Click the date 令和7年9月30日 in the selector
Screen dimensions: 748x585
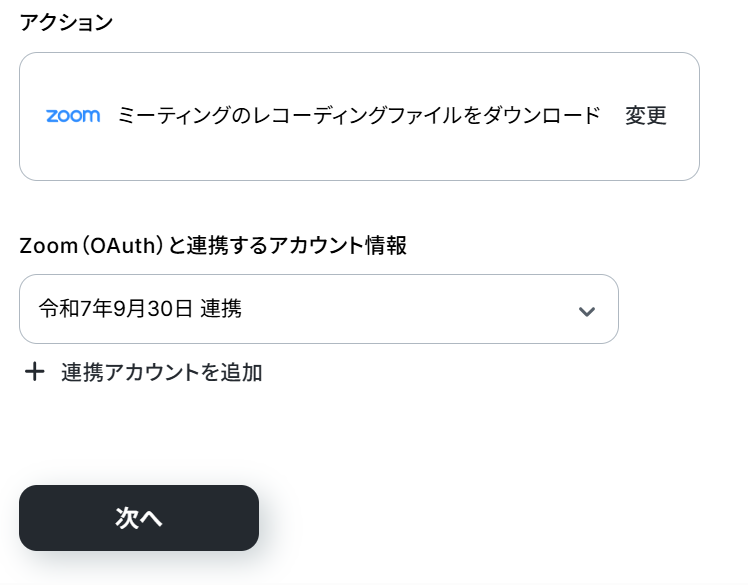click(x=115, y=308)
